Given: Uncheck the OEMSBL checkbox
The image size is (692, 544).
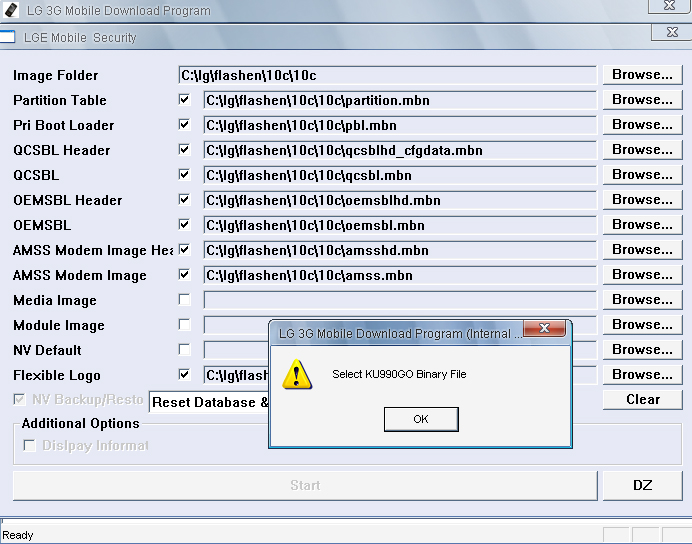Looking at the screenshot, I should click(184, 225).
